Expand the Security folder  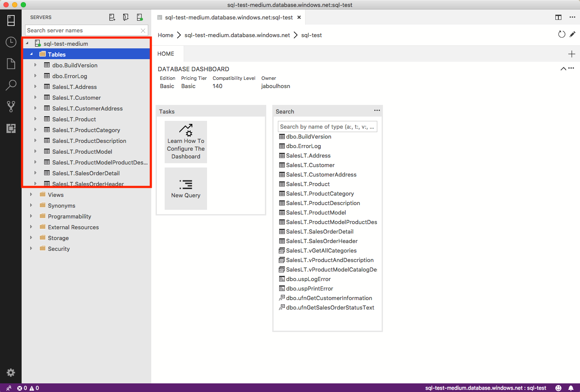pyautogui.click(x=31, y=249)
